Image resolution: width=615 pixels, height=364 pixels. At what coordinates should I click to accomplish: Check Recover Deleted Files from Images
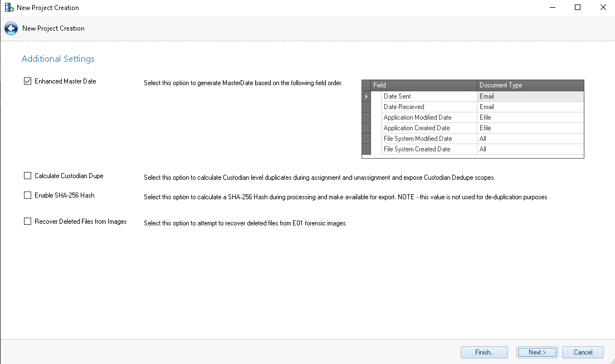28,222
